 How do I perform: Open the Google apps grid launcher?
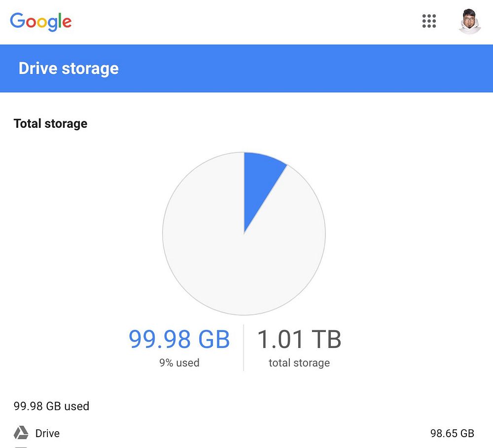click(x=429, y=21)
